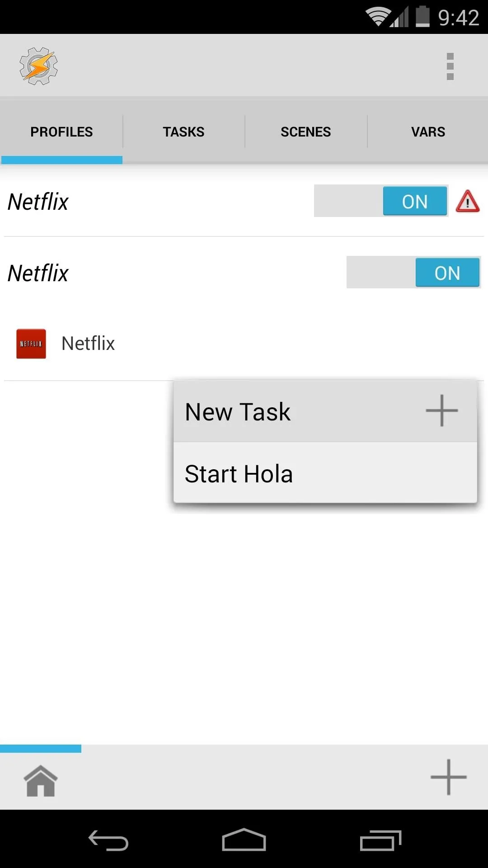Select Start Hola task from popup

(325, 473)
